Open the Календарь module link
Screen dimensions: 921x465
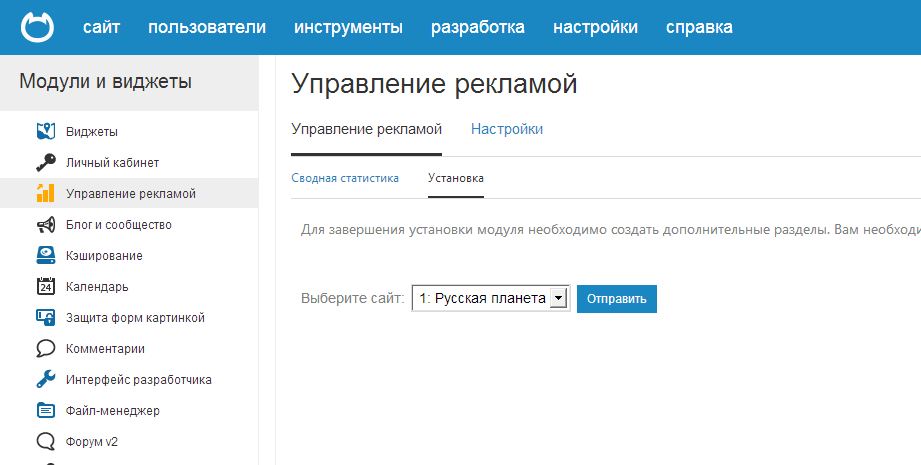click(97, 287)
